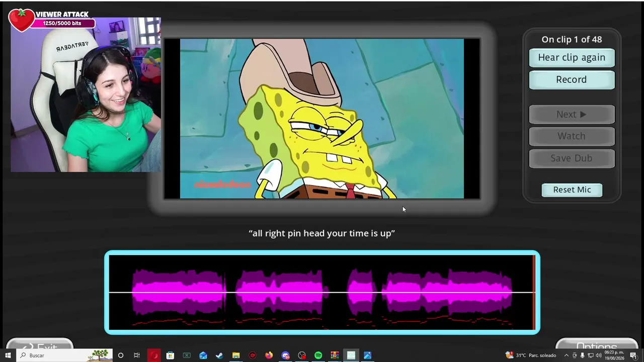Click the Hear clip again button
The image size is (644, 362).
(572, 57)
